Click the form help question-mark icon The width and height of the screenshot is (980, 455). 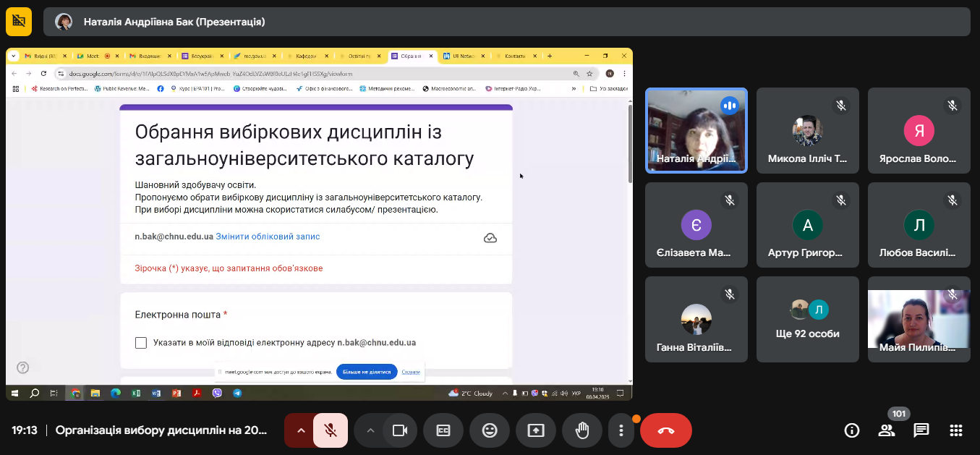coord(23,367)
